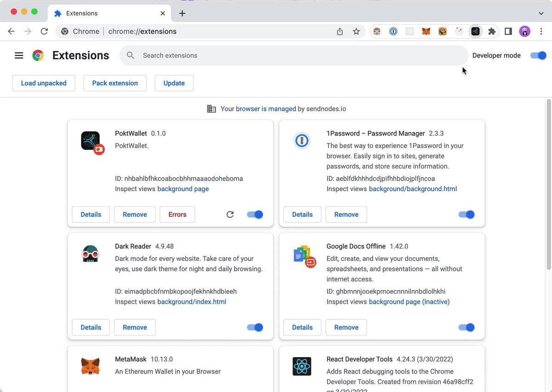Viewport: 552px width, 392px height.
Task: Open the 'browser is managed' link
Action: [x=266, y=109]
